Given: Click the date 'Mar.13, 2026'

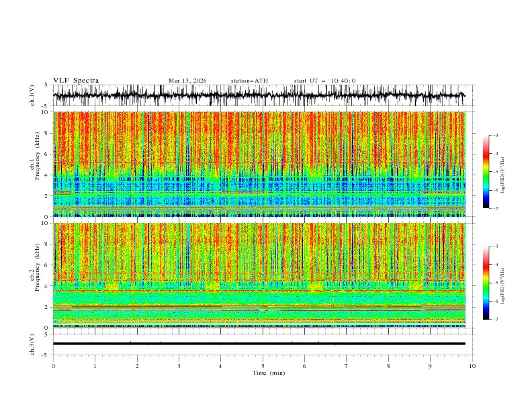Looking at the screenshot, I should tap(187, 81).
